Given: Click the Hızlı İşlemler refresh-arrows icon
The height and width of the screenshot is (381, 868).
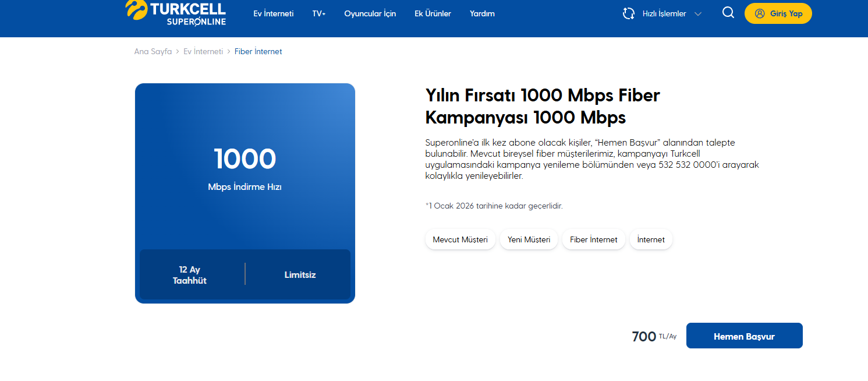Looking at the screenshot, I should click(x=629, y=13).
